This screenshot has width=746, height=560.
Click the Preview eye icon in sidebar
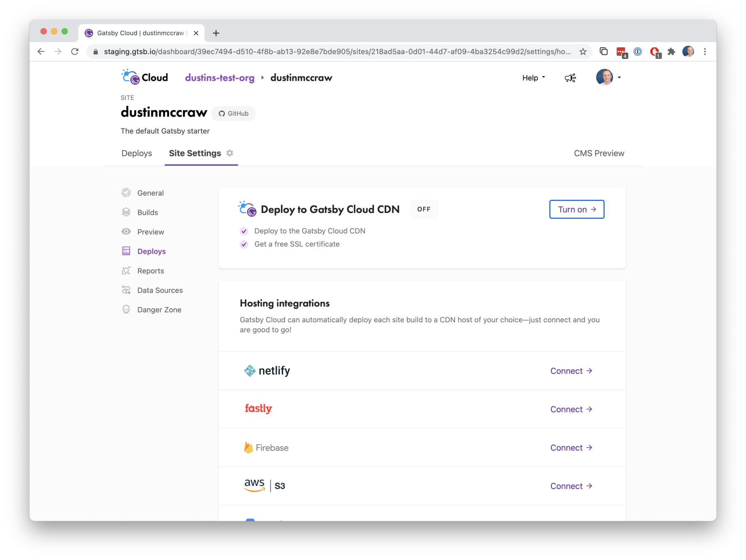126,231
